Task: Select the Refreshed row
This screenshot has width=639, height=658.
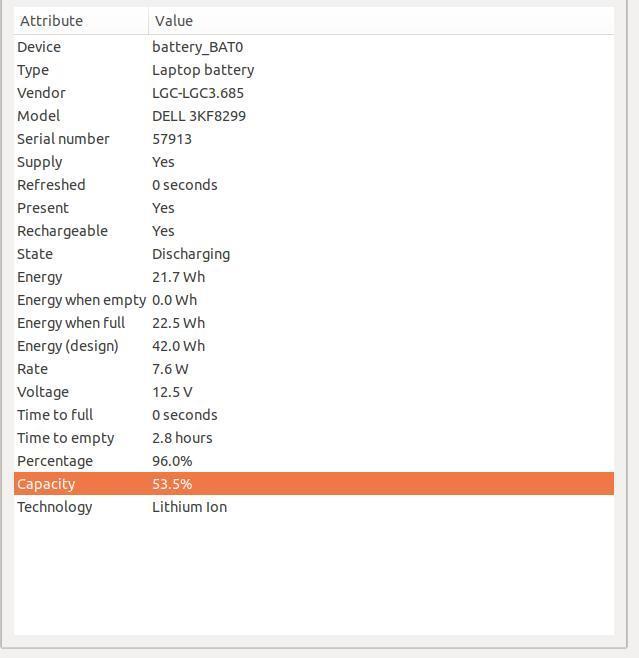Action: pos(314,185)
